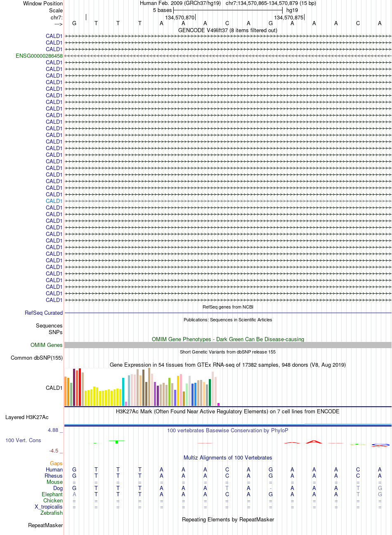This screenshot has width=392, height=535.
Task: Open '100 vertebrates Basewise Conservation by PhyloP' title
Action: [x=228, y=431]
